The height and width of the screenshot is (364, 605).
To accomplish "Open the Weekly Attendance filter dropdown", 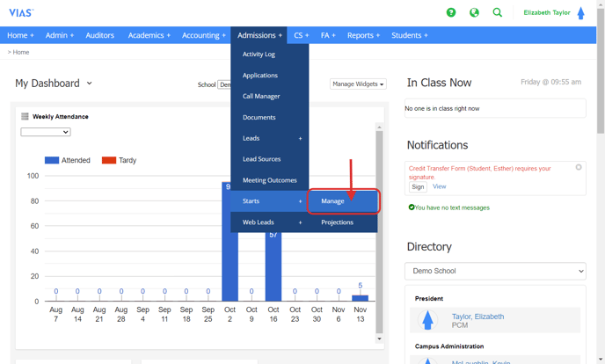I will (x=46, y=132).
